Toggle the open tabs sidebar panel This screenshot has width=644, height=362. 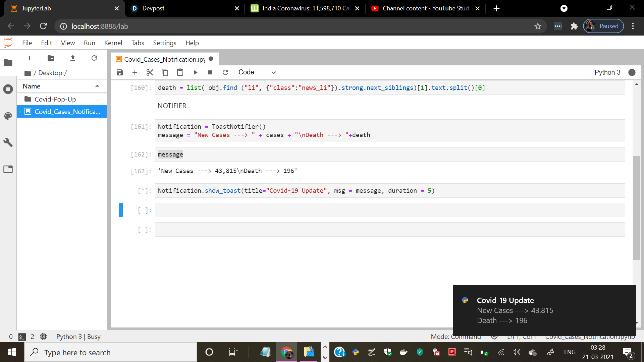pos(8,169)
